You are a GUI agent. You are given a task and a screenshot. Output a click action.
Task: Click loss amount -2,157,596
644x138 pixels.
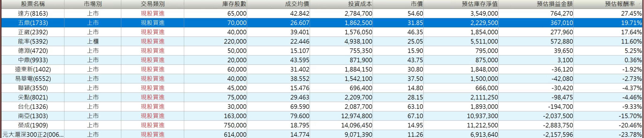(x=558, y=134)
